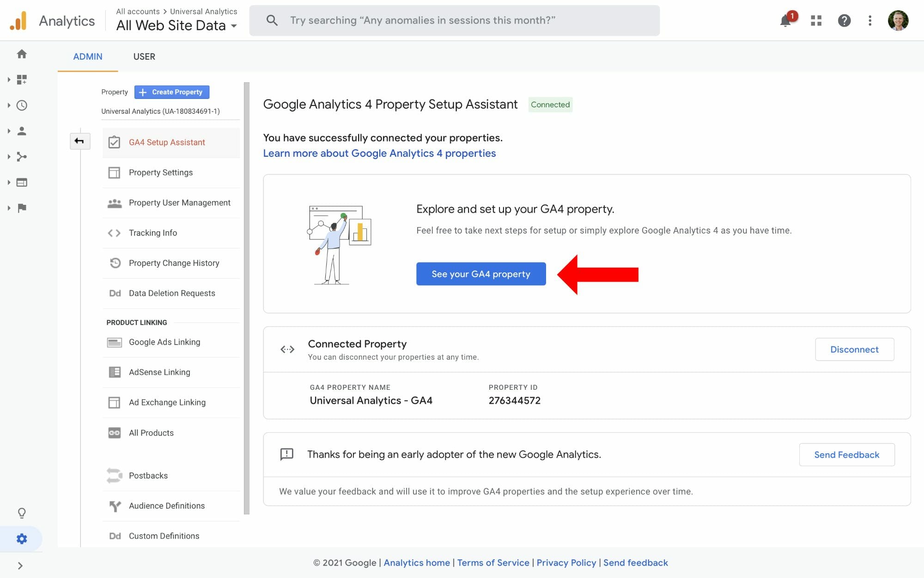924x578 pixels.
Task: Click the Admin gear icon
Action: [x=22, y=539]
